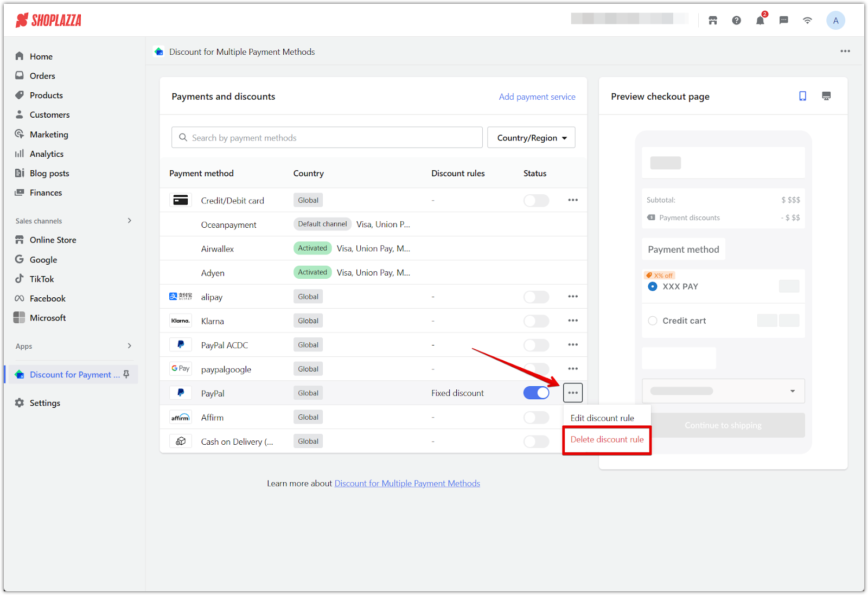Switch preview to desktop view icon

tap(826, 96)
